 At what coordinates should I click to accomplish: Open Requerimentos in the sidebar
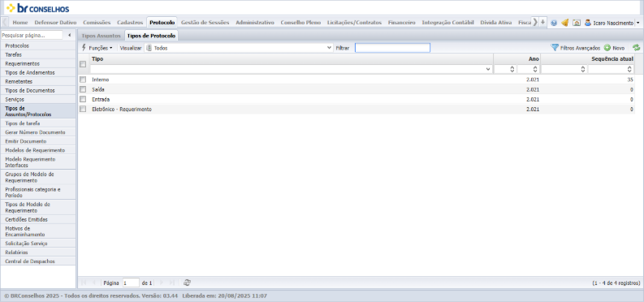point(38,63)
